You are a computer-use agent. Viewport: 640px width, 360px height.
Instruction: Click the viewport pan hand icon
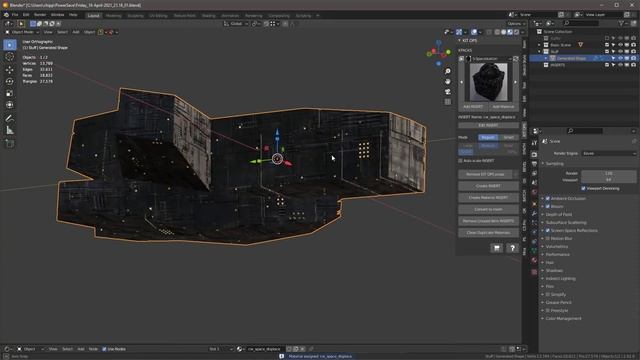tap(448, 81)
